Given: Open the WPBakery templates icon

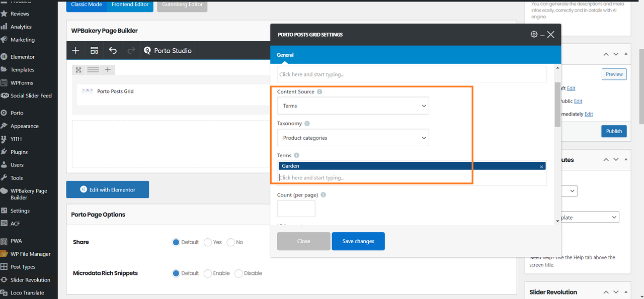Looking at the screenshot, I should 94,50.
